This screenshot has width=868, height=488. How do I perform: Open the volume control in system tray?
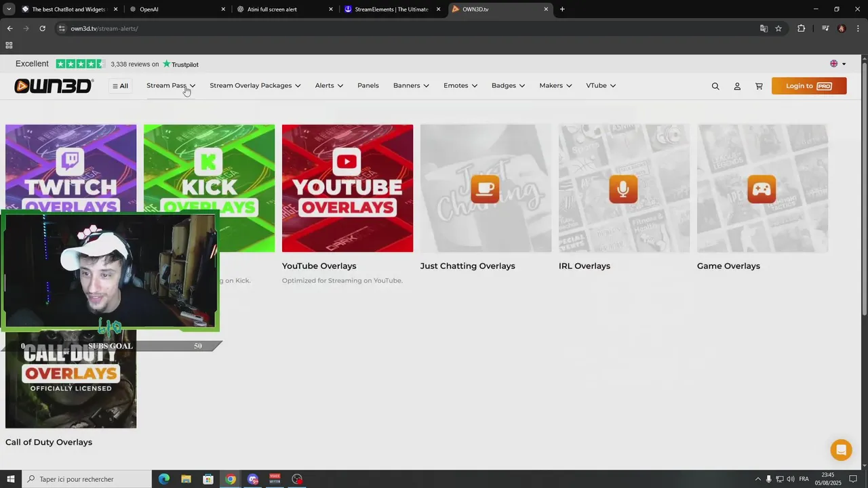[791, 479]
